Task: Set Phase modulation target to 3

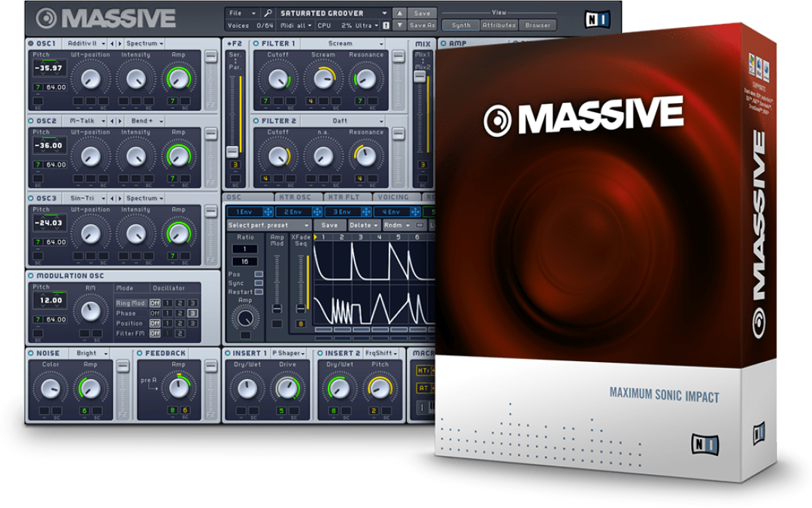Action: (192, 313)
